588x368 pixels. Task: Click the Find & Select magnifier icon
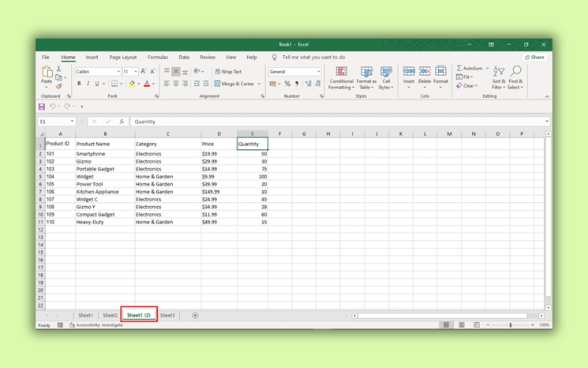(516, 71)
